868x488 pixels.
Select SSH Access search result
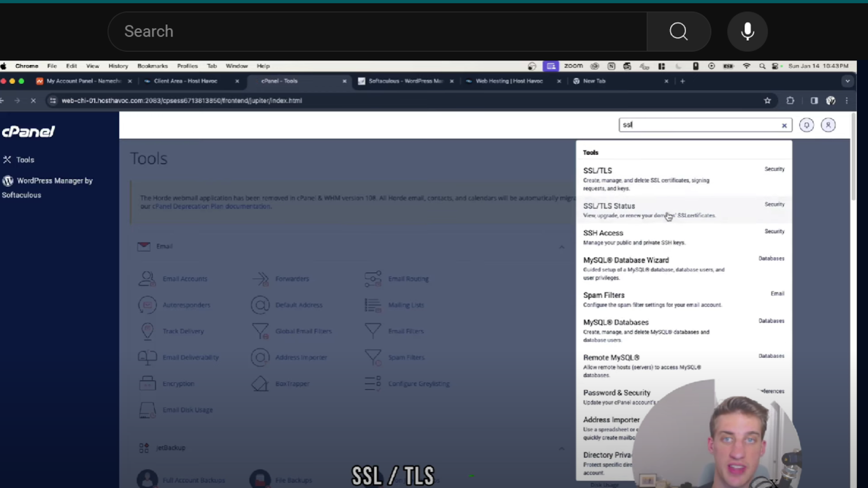pyautogui.click(x=684, y=237)
